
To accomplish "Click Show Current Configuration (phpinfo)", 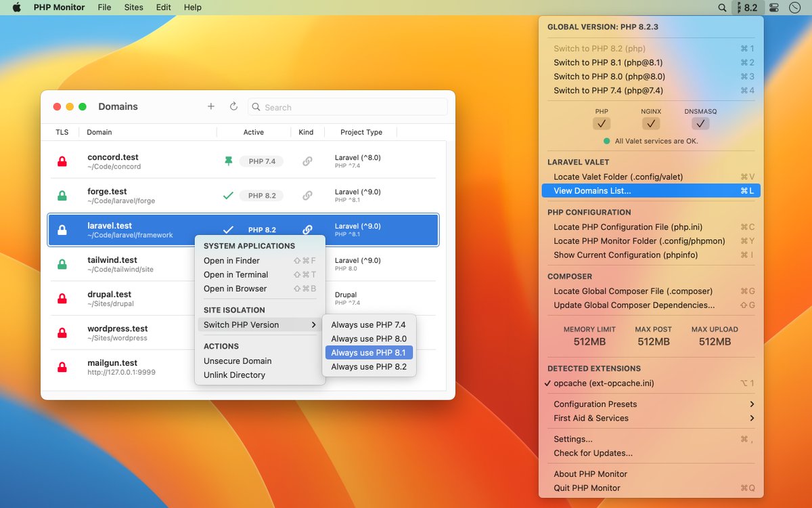I will (x=627, y=255).
